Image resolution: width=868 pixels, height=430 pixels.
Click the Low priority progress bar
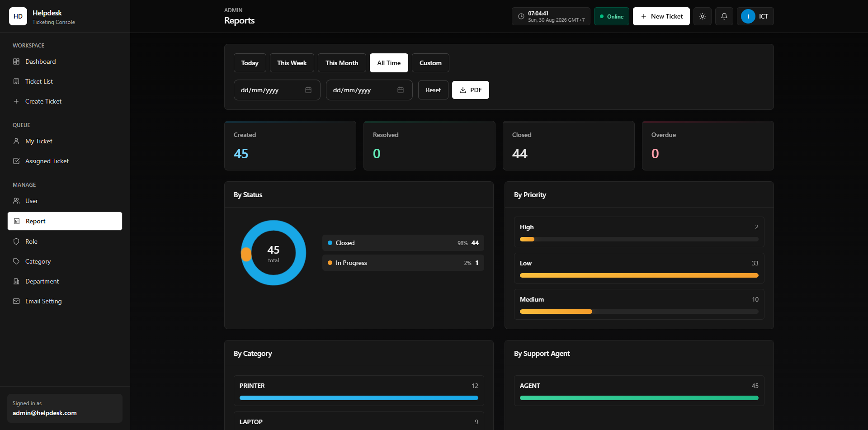(x=639, y=275)
